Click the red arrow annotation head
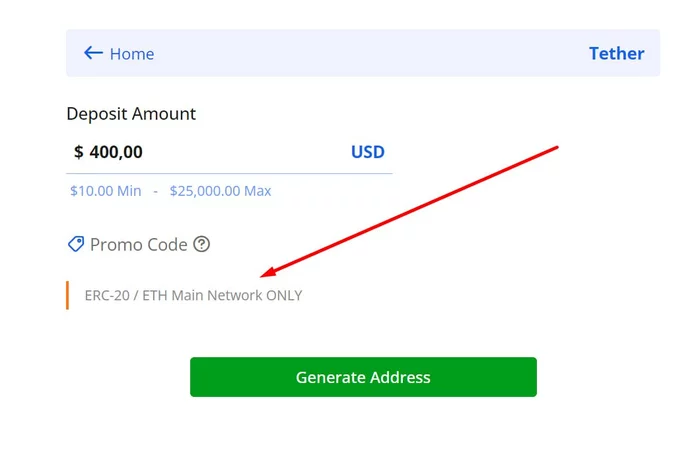Viewport: 700px width, 469px height. (x=265, y=274)
